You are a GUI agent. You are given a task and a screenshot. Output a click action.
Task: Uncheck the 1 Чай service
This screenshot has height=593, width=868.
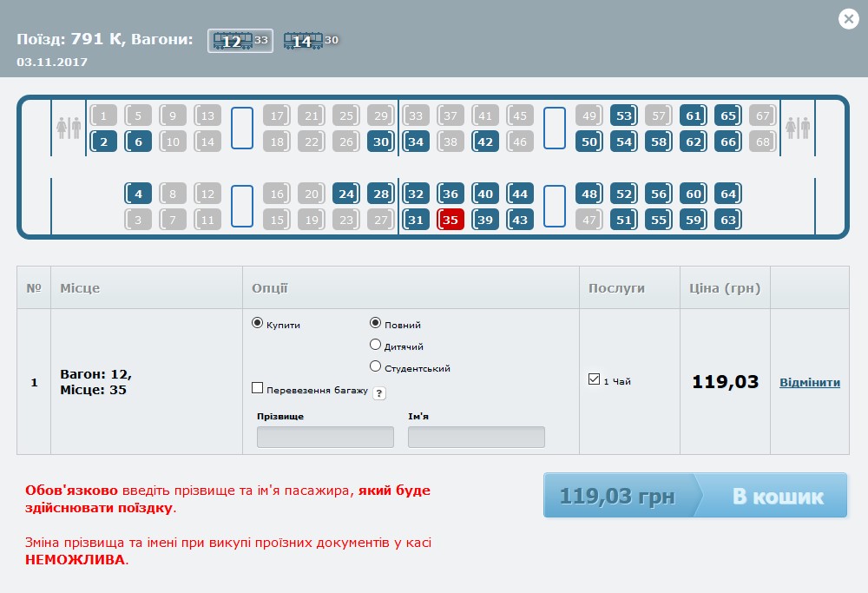pyautogui.click(x=594, y=379)
